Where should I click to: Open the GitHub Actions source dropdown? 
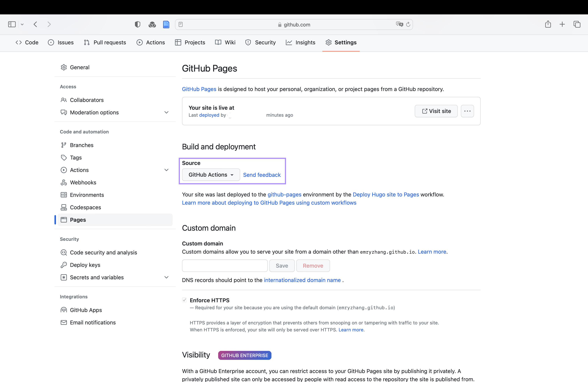(x=211, y=175)
